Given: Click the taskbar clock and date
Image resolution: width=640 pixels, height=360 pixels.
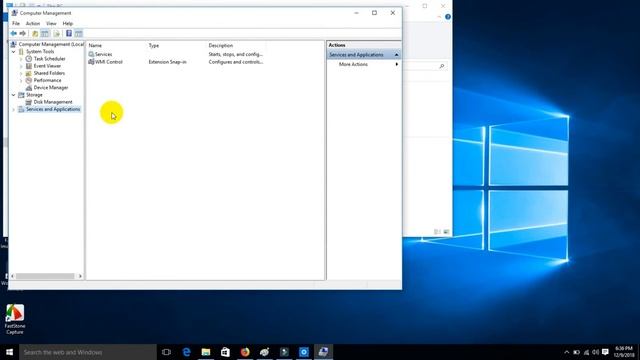Looking at the screenshot, I should pyautogui.click(x=624, y=352).
